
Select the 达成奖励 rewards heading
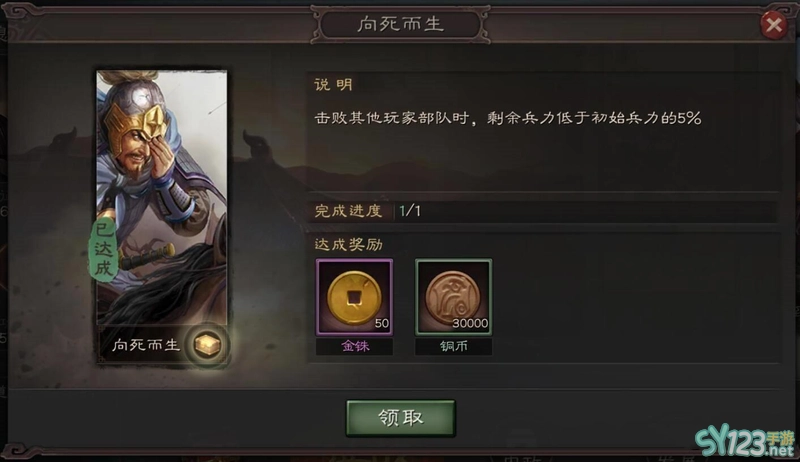click(348, 245)
